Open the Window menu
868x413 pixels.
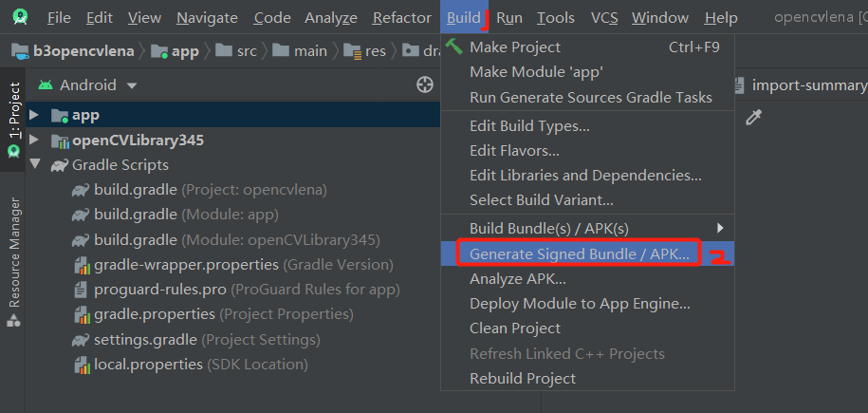tap(661, 18)
